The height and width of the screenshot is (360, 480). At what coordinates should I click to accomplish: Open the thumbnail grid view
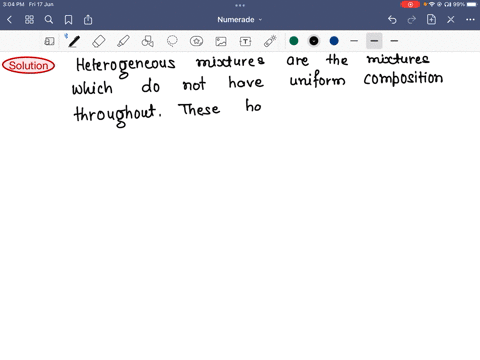click(29, 20)
